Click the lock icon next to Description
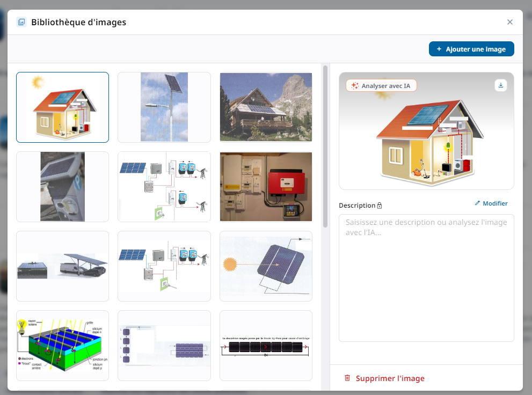Image resolution: width=532 pixels, height=395 pixels. (x=380, y=206)
